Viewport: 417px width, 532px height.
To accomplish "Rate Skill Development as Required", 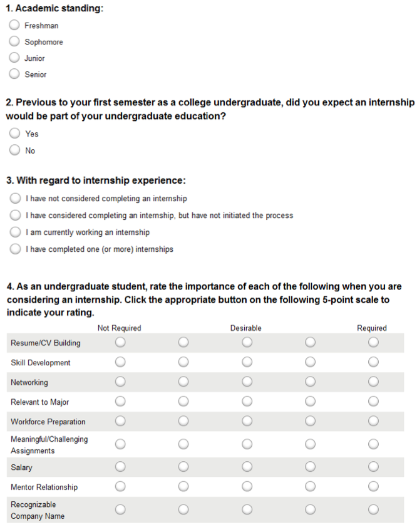I will click(x=373, y=362).
